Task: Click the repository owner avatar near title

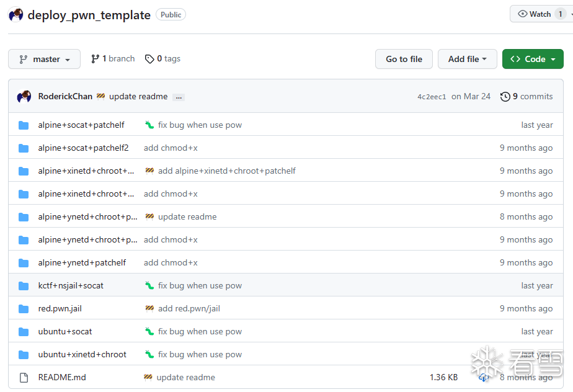Action: coord(16,15)
